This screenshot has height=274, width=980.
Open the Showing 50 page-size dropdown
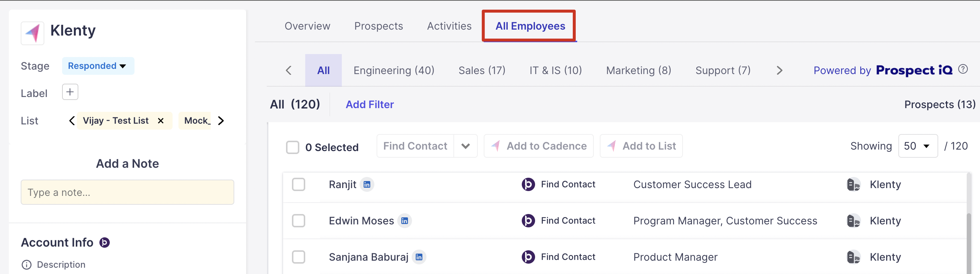tap(917, 146)
